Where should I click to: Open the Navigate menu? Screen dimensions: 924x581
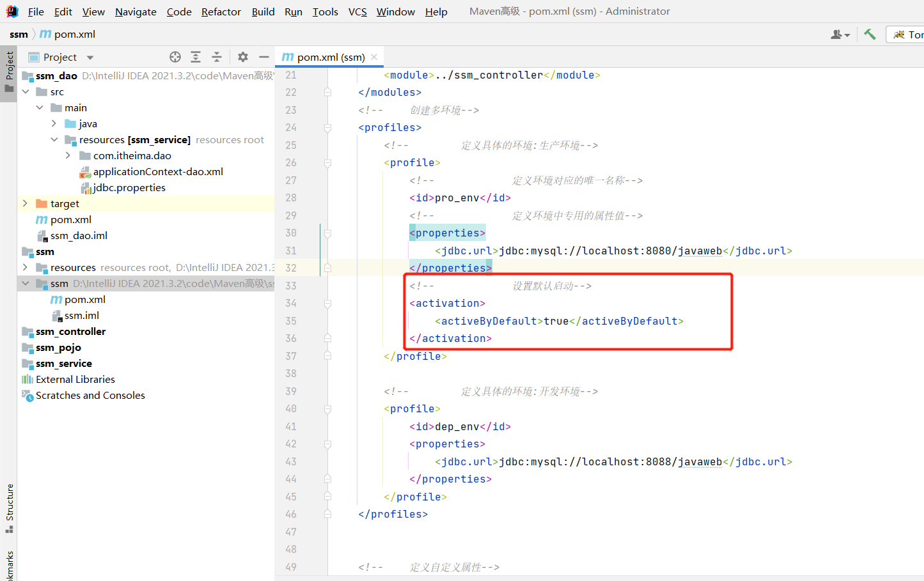pyautogui.click(x=136, y=12)
